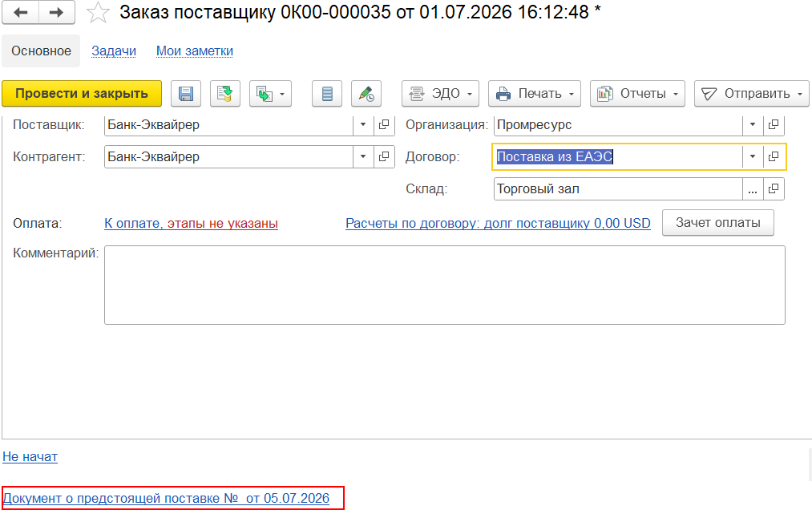Go forward with the right arrow button
This screenshot has height=510, width=812.
pyautogui.click(x=57, y=12)
